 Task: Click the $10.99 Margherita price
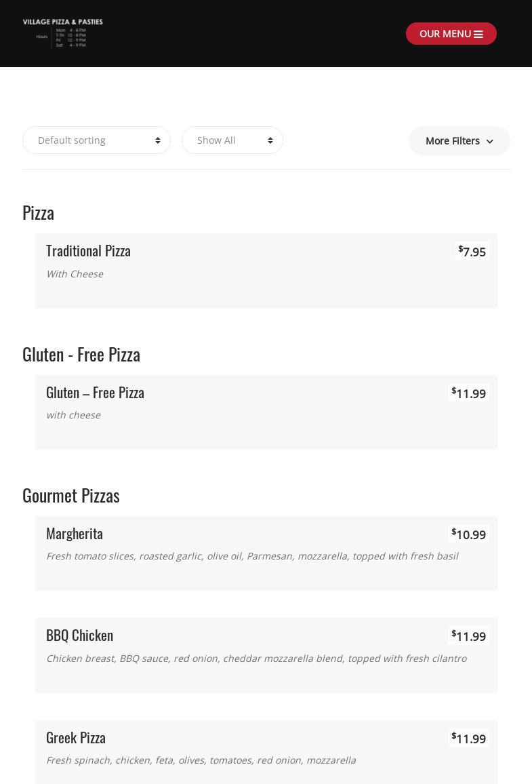click(468, 534)
